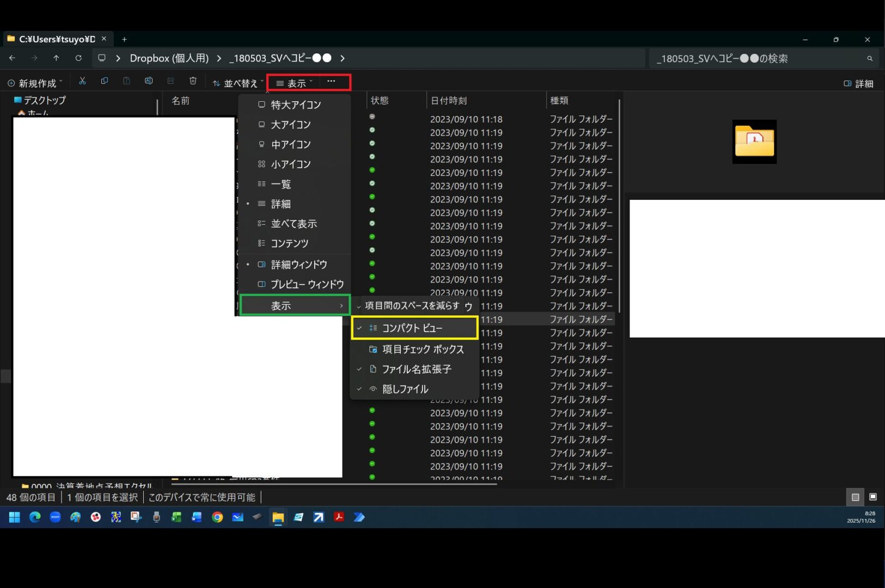Expand the 新規作成 dropdown
885x588 pixels.
35,83
